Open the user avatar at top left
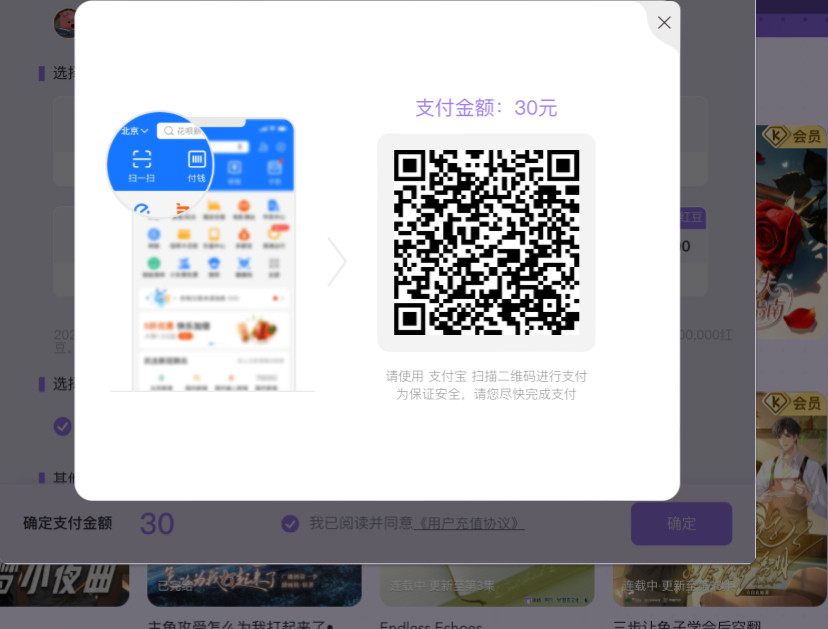Image resolution: width=828 pixels, height=629 pixels. tap(65, 23)
